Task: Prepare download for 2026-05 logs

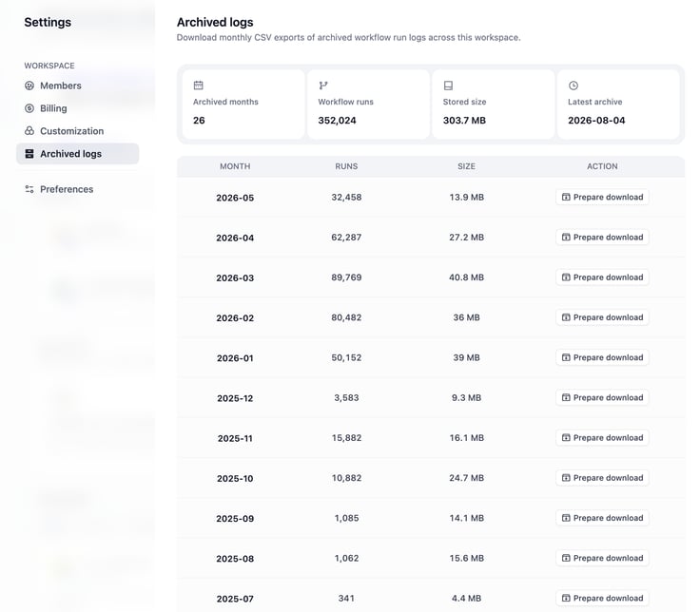Action: [x=602, y=197]
